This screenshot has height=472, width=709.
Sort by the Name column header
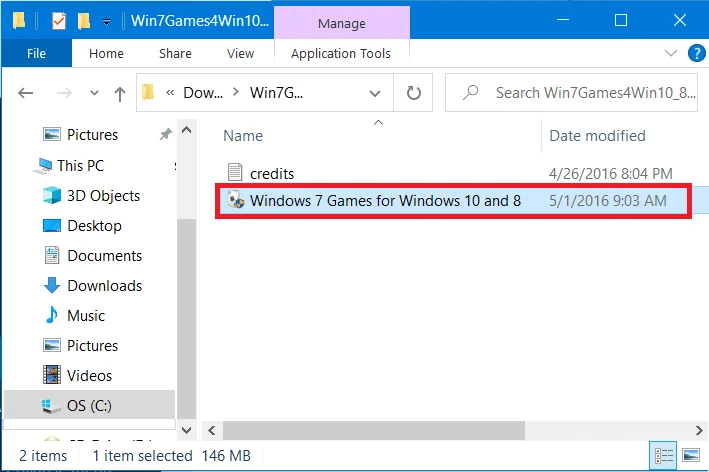click(x=243, y=136)
